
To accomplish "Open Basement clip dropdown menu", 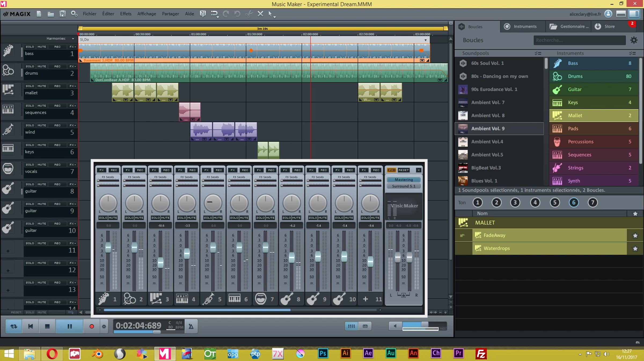I will point(422,60).
